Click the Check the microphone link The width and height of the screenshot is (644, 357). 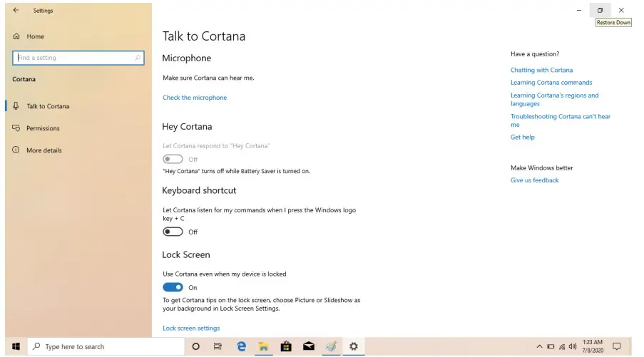pos(195,98)
